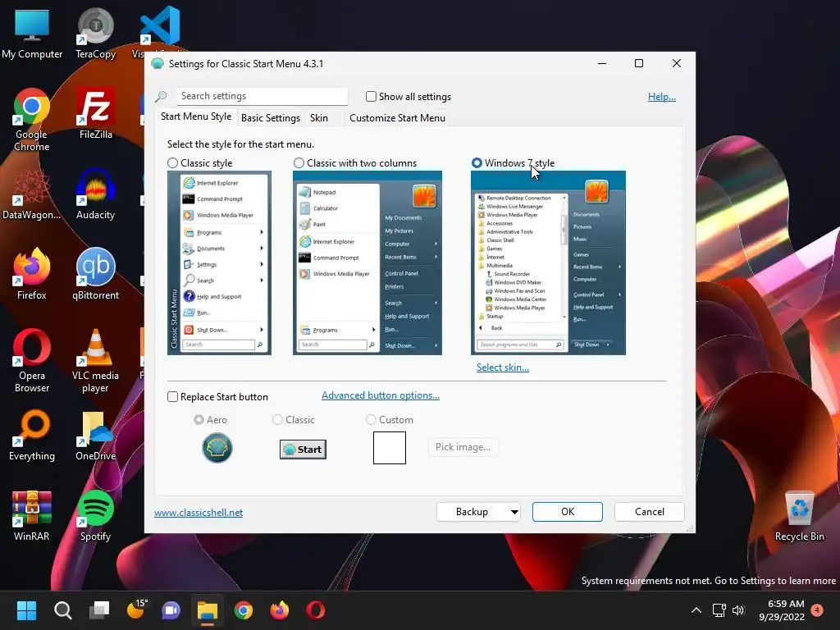Viewport: 840px width, 630px height.
Task: Click the network display icon in the tray
Action: pos(719,610)
